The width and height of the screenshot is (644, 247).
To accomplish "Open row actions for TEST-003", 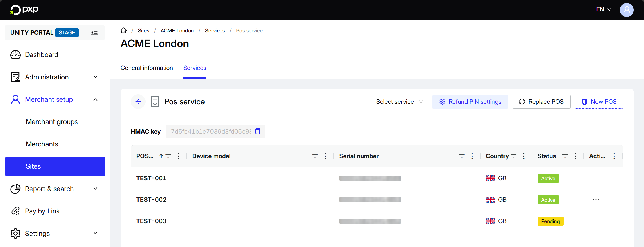I will coord(596,221).
